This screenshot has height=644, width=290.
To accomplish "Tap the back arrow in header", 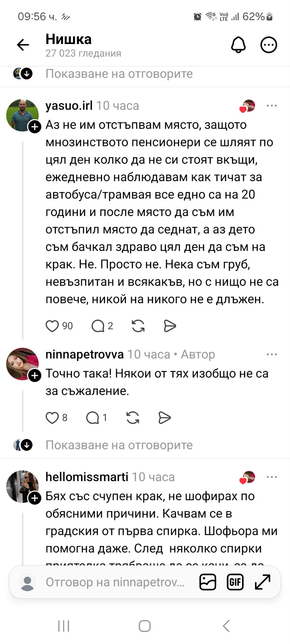I will tap(23, 45).
